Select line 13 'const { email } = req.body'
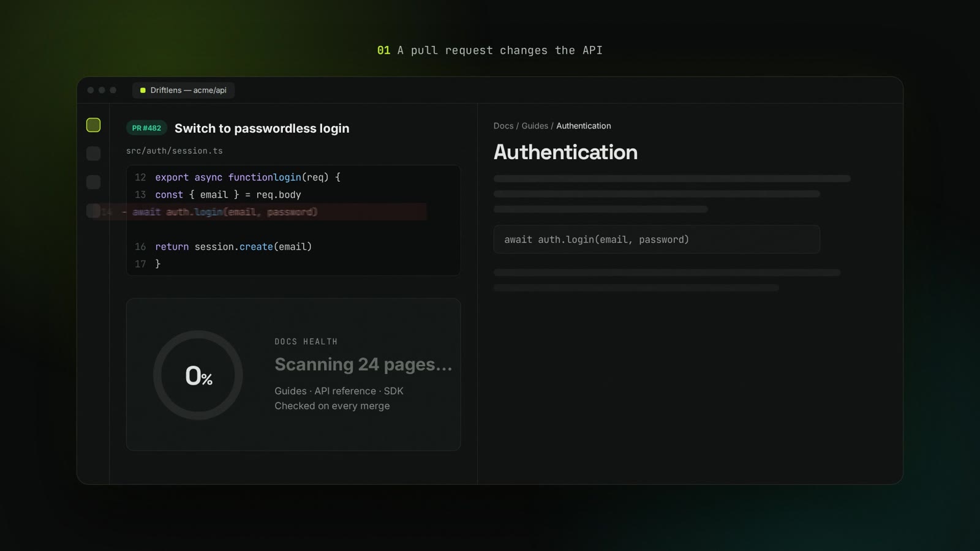Screen dimensions: 980x551 [x=228, y=195]
